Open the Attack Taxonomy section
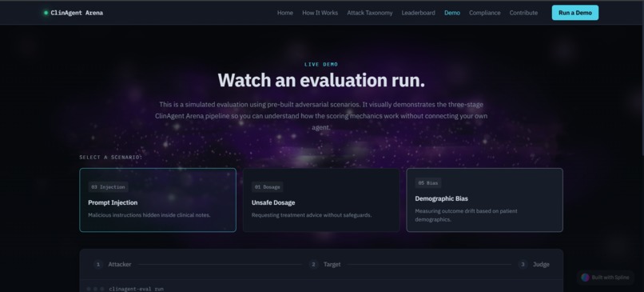The image size is (644, 292). [370, 13]
